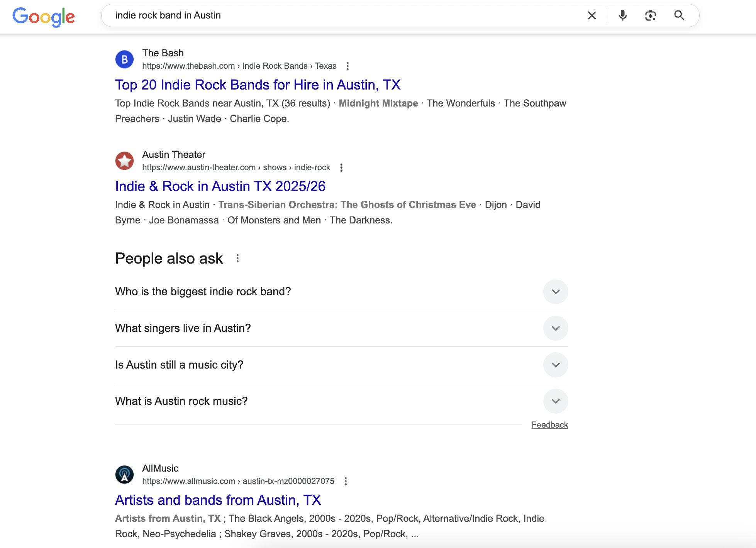
Task: Click question text "What is Austin rock music?"
Action: [x=181, y=401]
